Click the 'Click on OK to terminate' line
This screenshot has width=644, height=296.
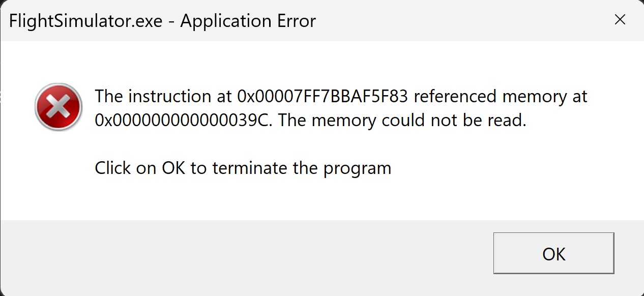click(x=243, y=167)
